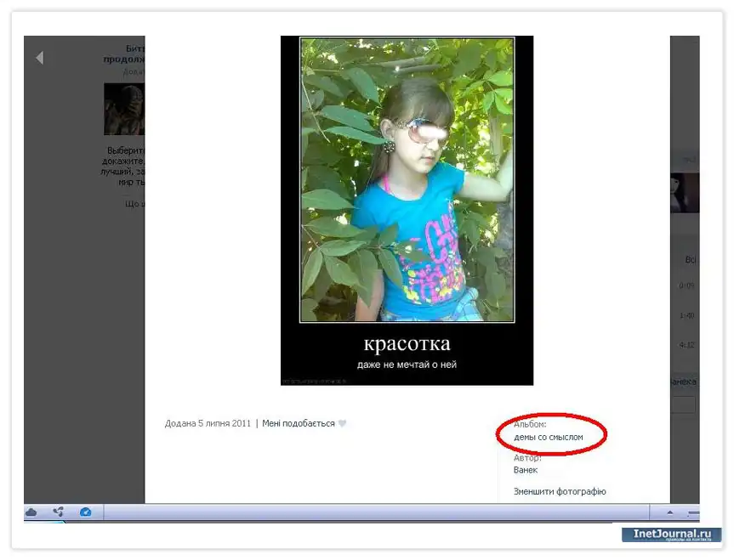The image size is (734, 560).
Task: Click the blue round icon in bottom bar
Action: pyautogui.click(x=85, y=512)
